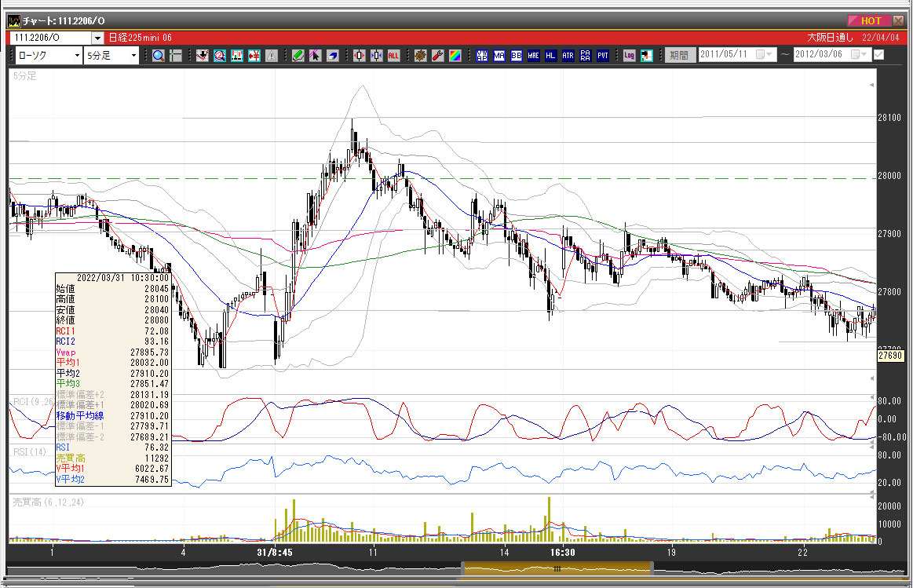Viewport: 913px width, 588px height.
Task: Select the green pencil drawing tool
Action: 298,55
